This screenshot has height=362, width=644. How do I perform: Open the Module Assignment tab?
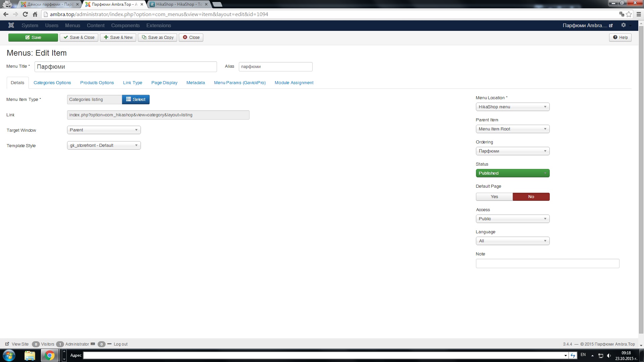(294, 83)
